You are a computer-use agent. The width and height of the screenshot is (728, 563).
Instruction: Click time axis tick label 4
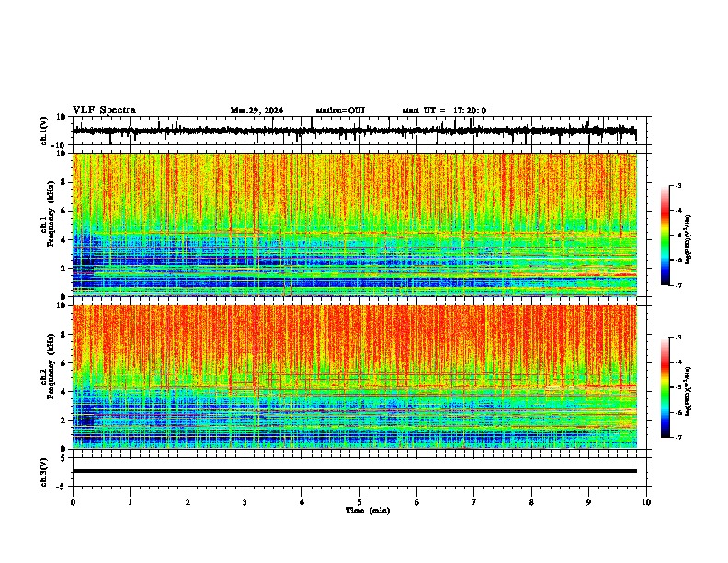click(x=302, y=502)
